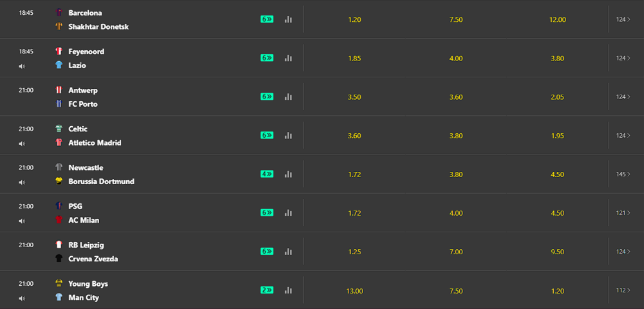Open the RB Leipzig team link

point(86,245)
